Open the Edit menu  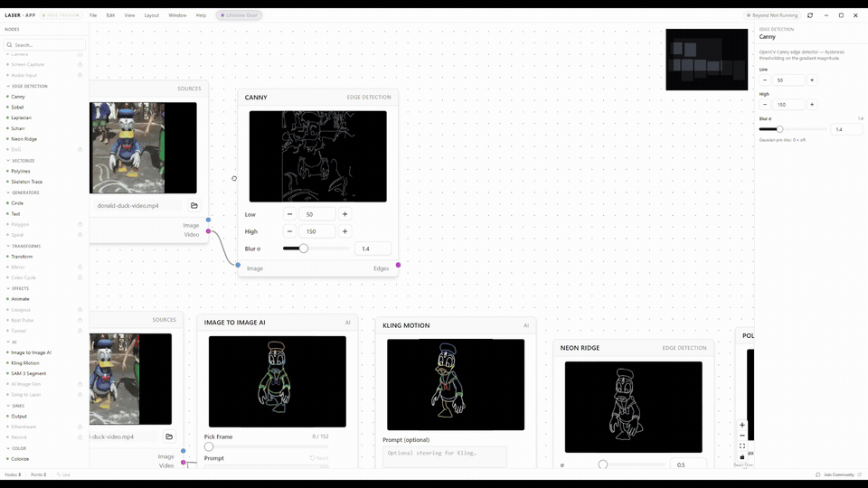[x=110, y=15]
